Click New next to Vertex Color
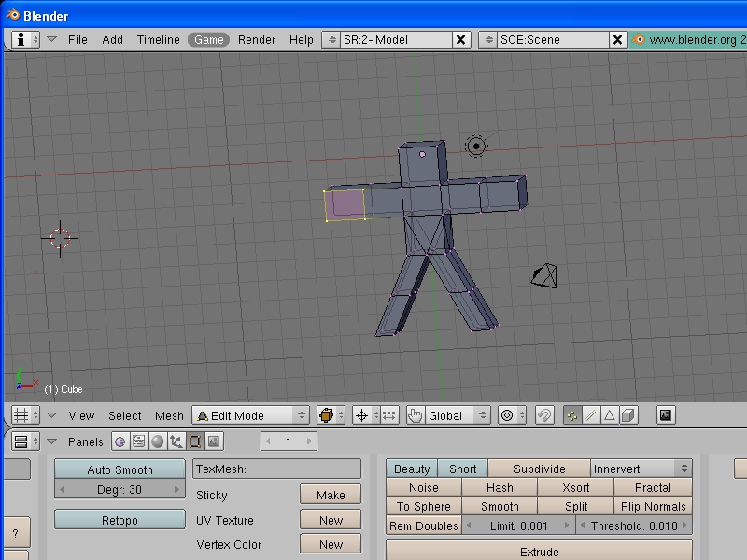This screenshot has width=747, height=560. click(331, 544)
